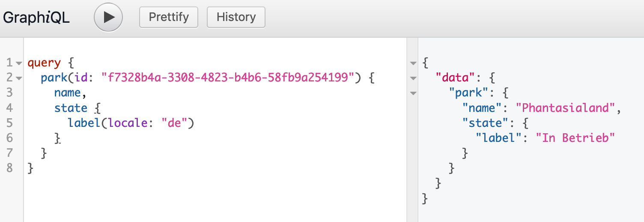The image size is (644, 222).
Task: Select line number 8 in the gutter
Action: click(x=10, y=168)
